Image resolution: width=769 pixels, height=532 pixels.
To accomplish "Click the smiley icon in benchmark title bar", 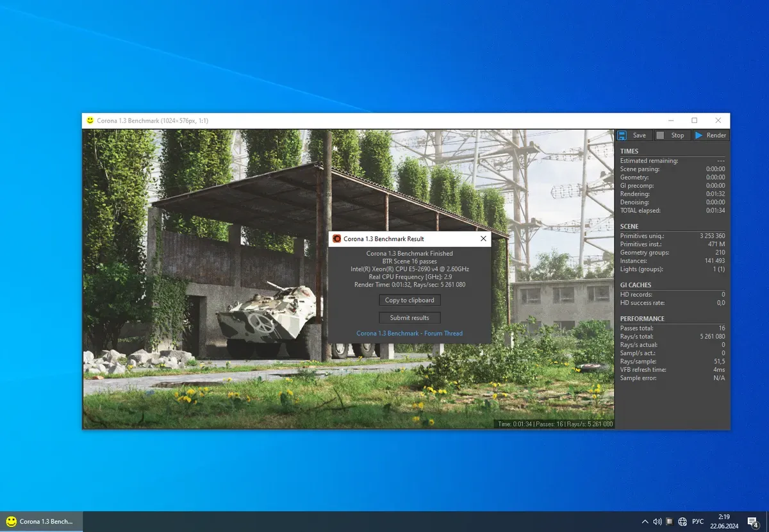I will click(90, 121).
